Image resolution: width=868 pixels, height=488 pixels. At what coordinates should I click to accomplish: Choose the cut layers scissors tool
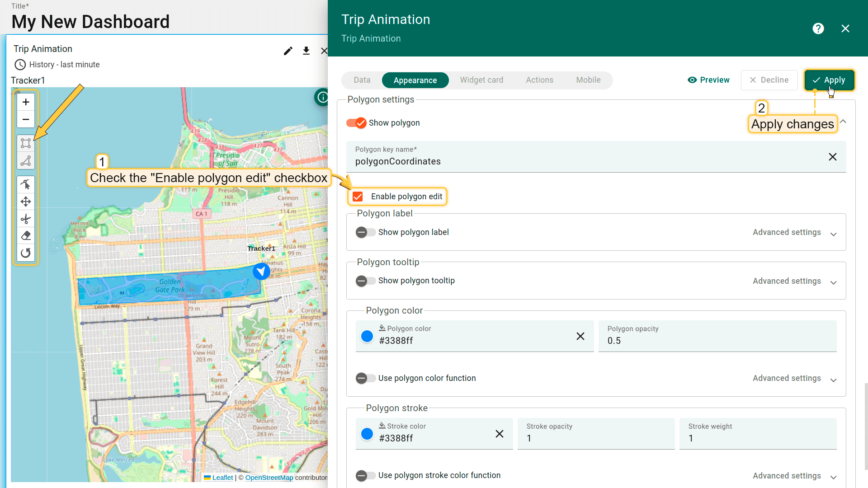click(x=26, y=219)
